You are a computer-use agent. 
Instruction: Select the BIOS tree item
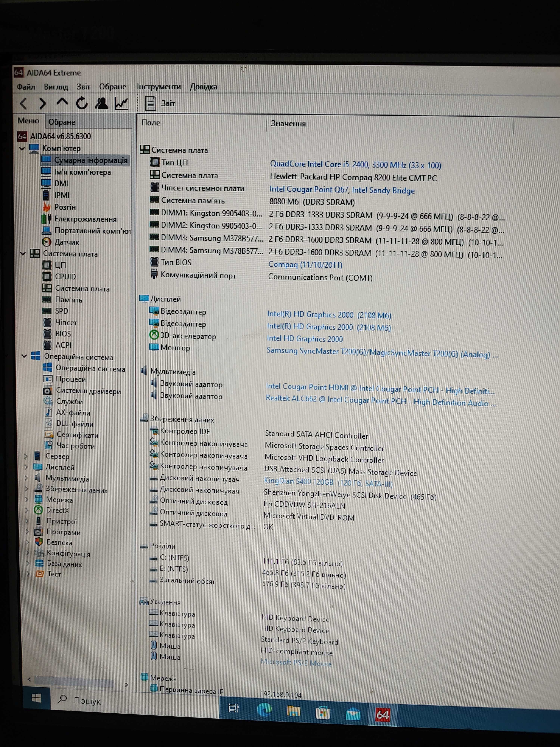pos(57,334)
